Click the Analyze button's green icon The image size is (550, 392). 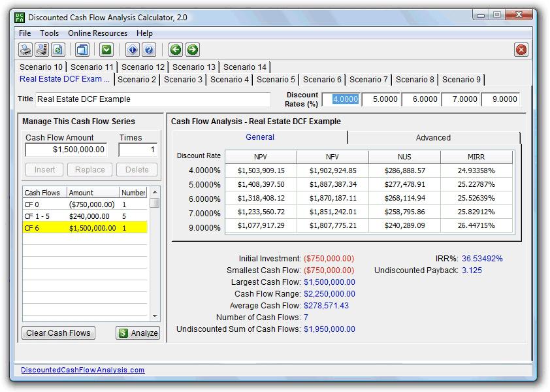click(123, 333)
